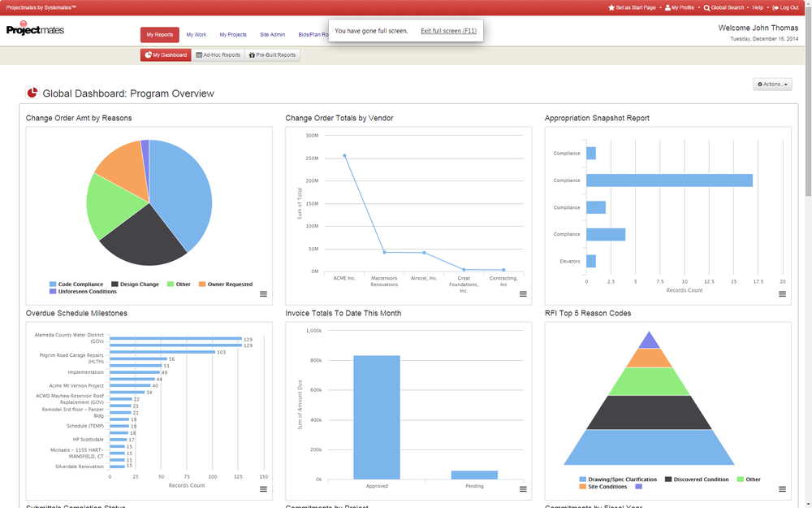Click Exit full screen (F11) link

[448, 31]
